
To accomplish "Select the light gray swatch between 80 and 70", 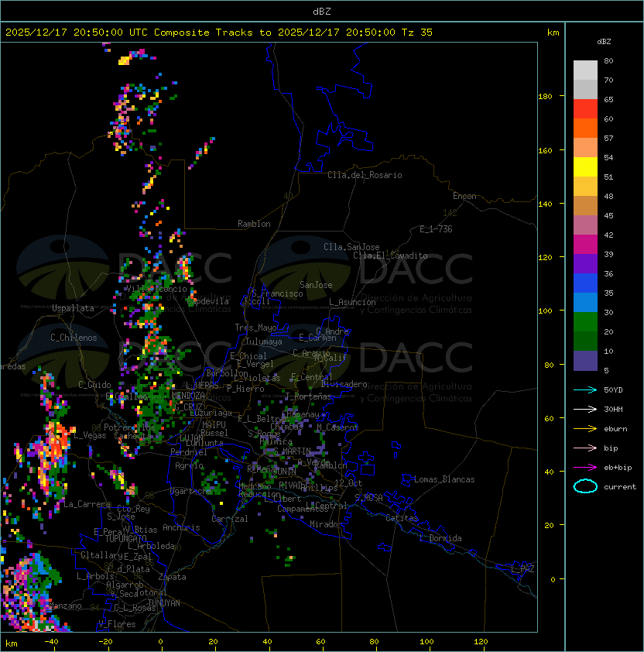I will click(585, 70).
